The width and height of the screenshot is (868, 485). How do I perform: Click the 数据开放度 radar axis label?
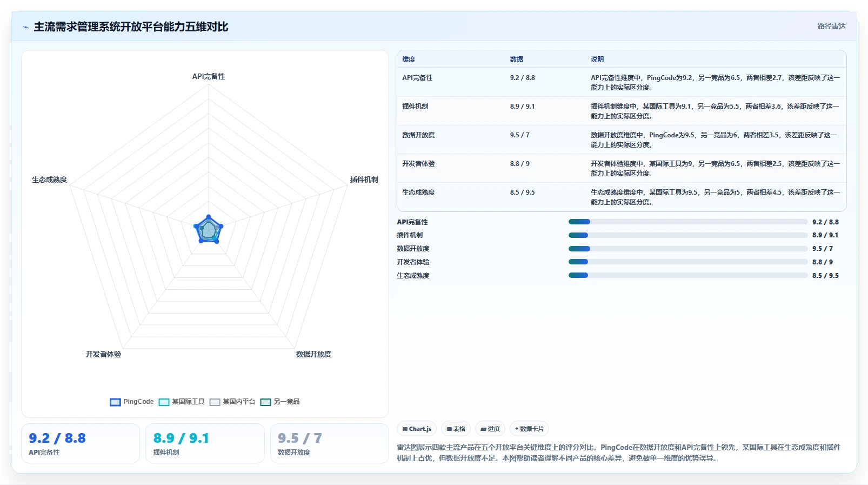tap(313, 354)
